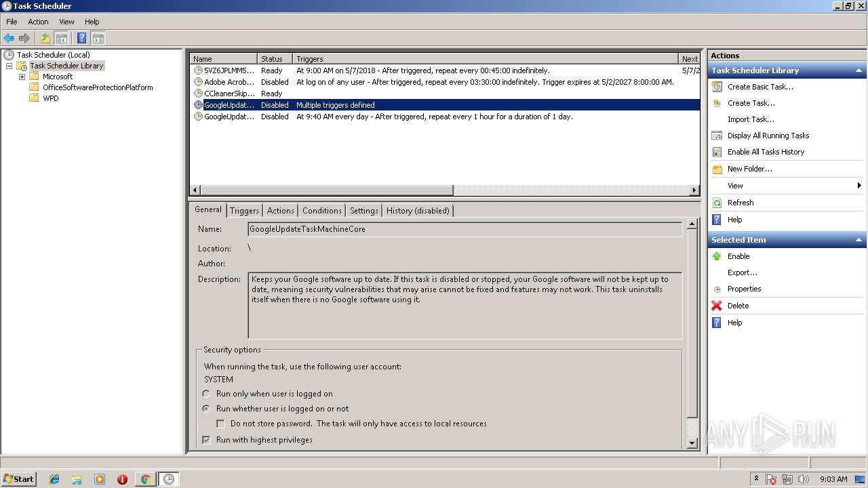The image size is (868, 488).
Task: Select Run only when user is logged on
Action: (207, 394)
